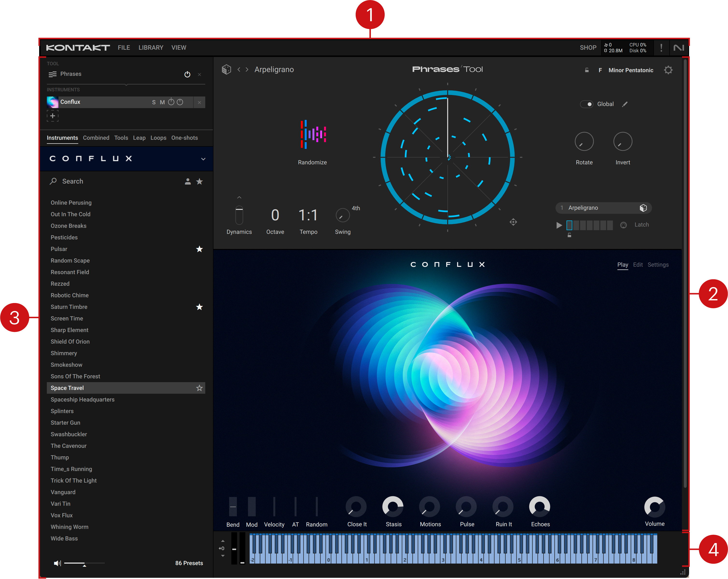Open the Minor Pentatonic scale selector
The image size is (728, 579).
pos(630,70)
